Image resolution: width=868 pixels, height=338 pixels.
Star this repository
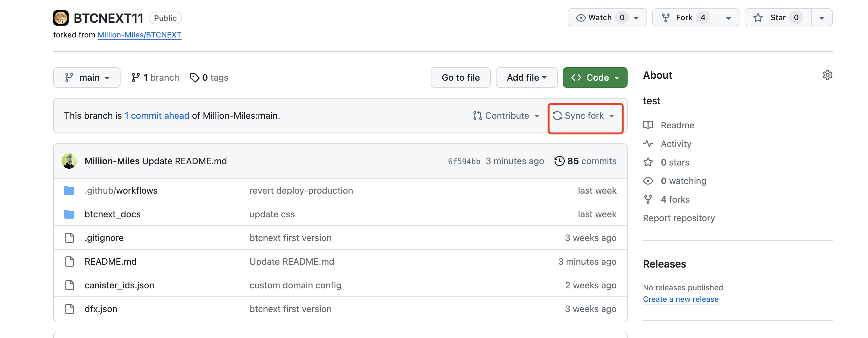(x=778, y=18)
